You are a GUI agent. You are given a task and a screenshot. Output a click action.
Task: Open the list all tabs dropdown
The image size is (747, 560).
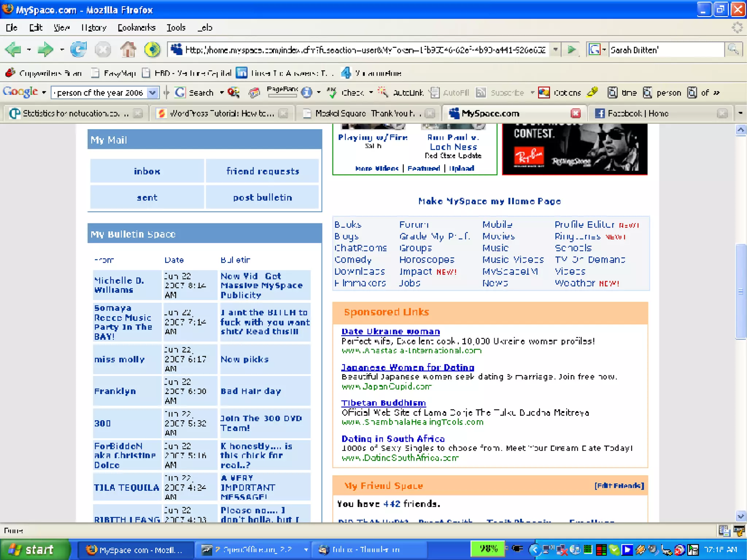[740, 113]
